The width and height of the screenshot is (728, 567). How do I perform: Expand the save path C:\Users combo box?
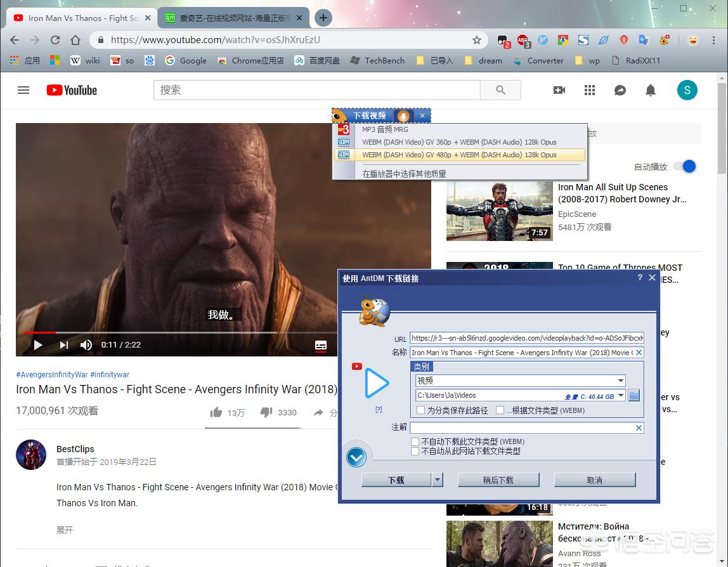620,396
